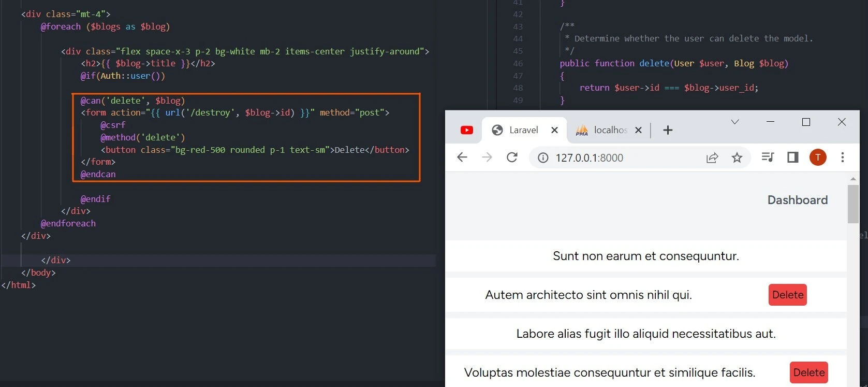Open the site information icon
Image resolution: width=868 pixels, height=387 pixels.
pos(543,158)
